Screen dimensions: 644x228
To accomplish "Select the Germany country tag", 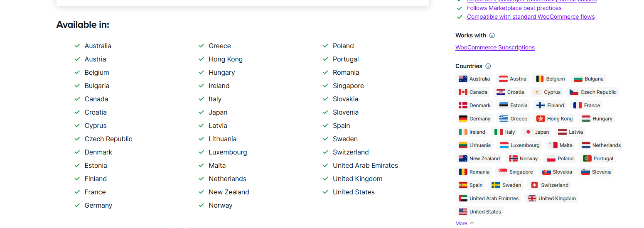I will [x=474, y=119].
